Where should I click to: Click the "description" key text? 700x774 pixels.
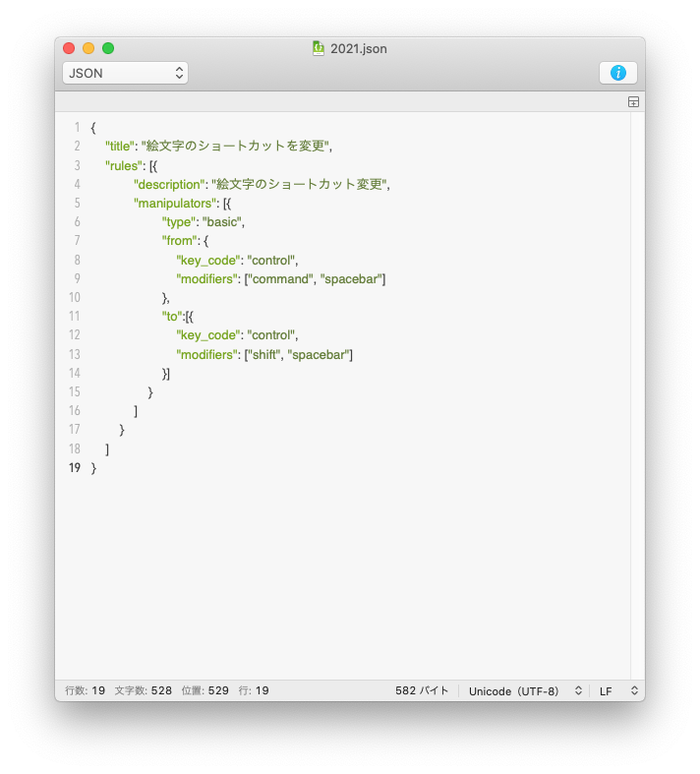(168, 184)
